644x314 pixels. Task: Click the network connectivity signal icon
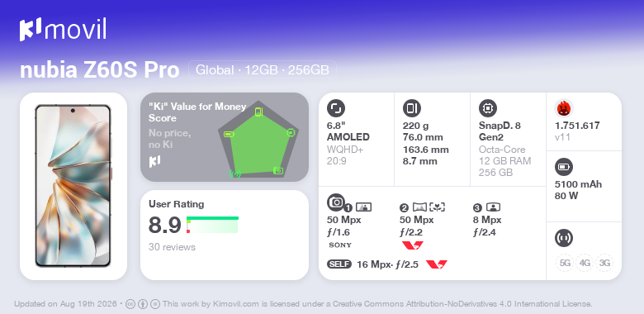click(x=564, y=238)
